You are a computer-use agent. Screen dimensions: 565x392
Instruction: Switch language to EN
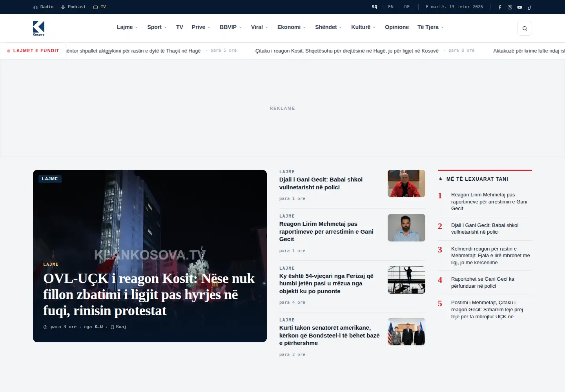pos(391,7)
